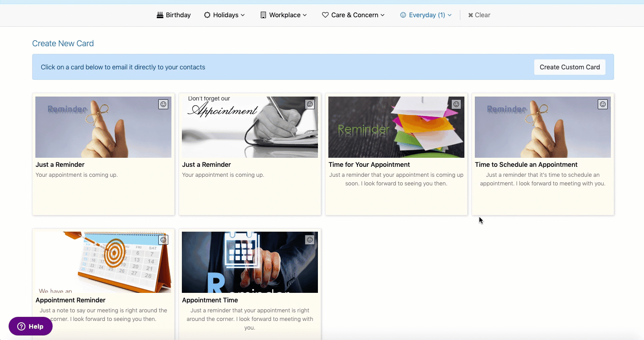Click Time to Schedule an Appointment title

[526, 165]
